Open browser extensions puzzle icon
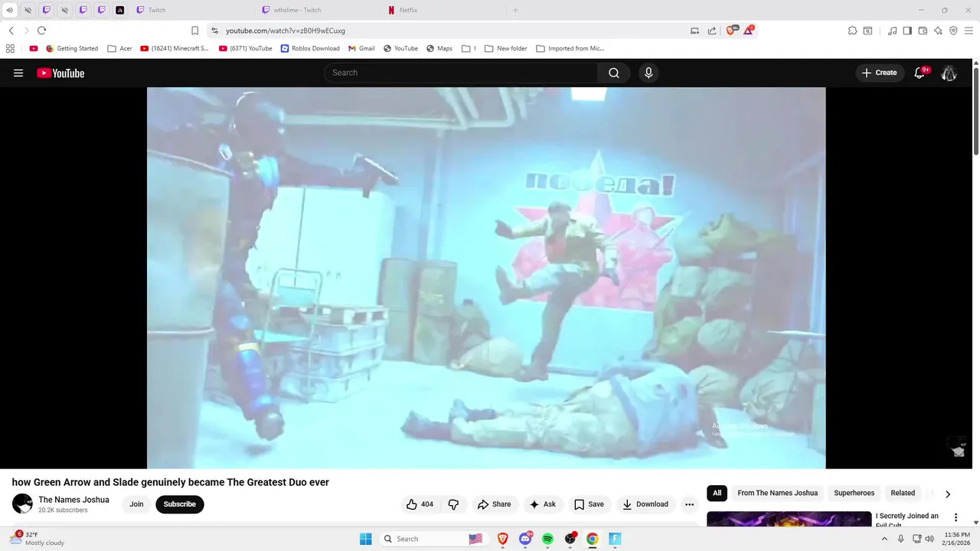 point(852,31)
